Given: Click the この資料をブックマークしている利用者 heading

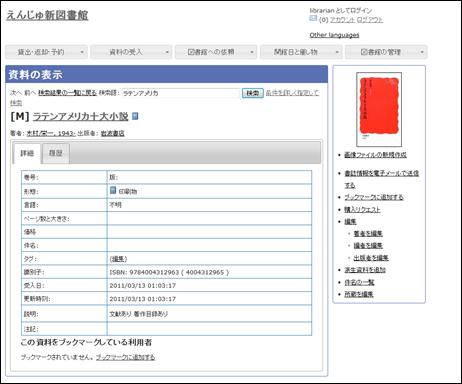Looking at the screenshot, I should point(86,342).
